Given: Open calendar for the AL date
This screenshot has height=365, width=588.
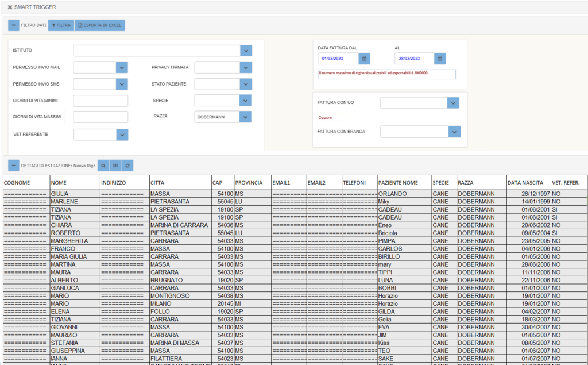Looking at the screenshot, I should click(x=440, y=59).
